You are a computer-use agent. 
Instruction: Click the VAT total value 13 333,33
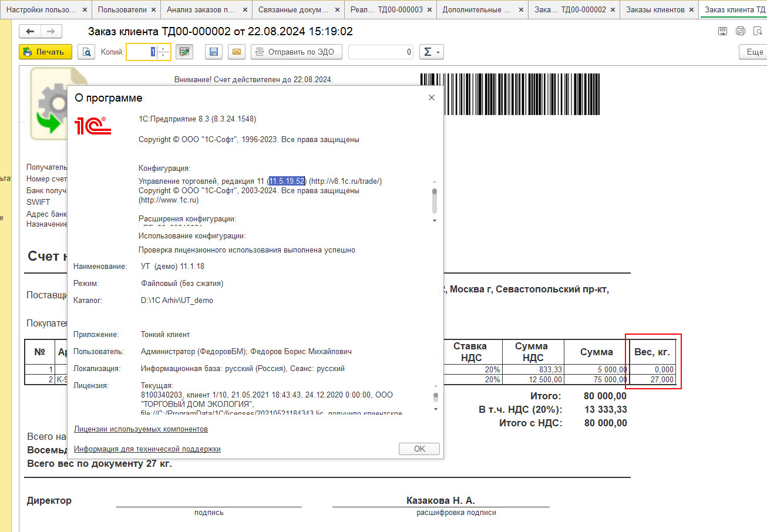point(605,409)
